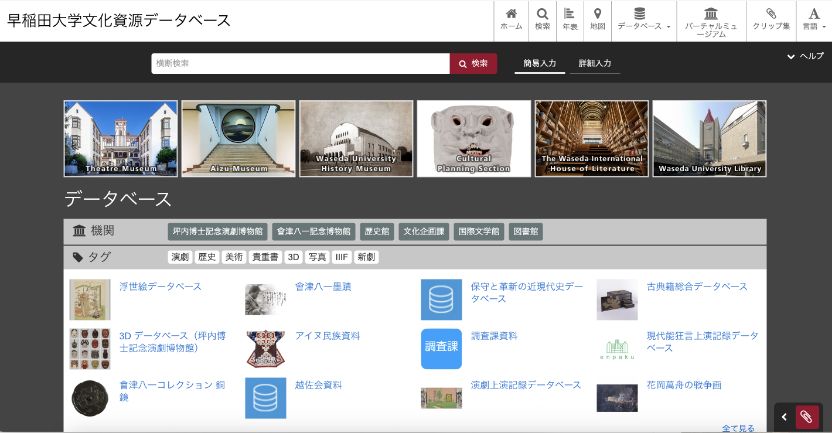
Task: Open アイヌ民族資料 link
Action: click(x=327, y=336)
